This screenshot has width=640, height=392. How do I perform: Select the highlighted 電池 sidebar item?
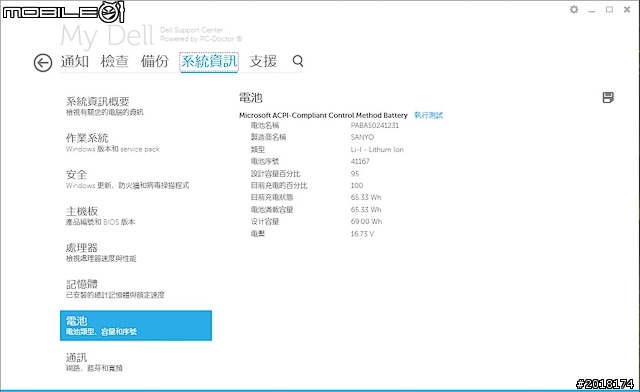136,325
